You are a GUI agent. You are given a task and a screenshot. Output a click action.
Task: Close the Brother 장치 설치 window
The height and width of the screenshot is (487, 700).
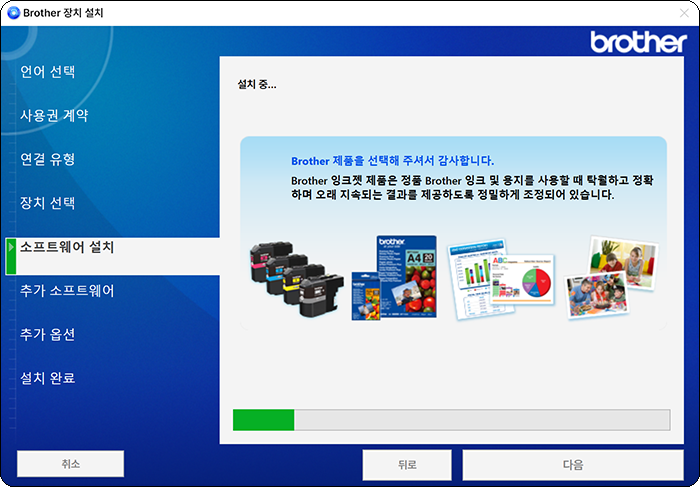coord(684,13)
